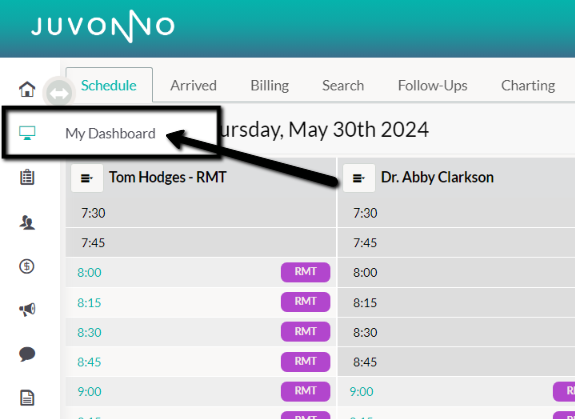Open My Dashboard monitor icon
This screenshot has width=575, height=419.
click(x=27, y=133)
